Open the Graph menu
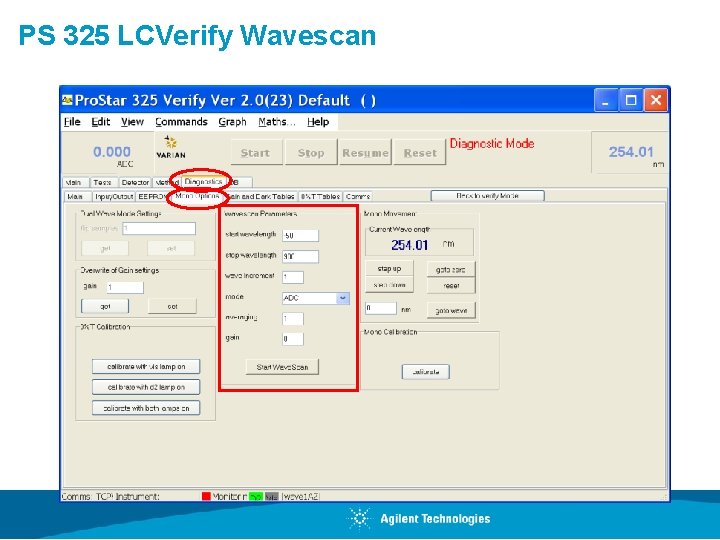720x540 pixels. 232,122
